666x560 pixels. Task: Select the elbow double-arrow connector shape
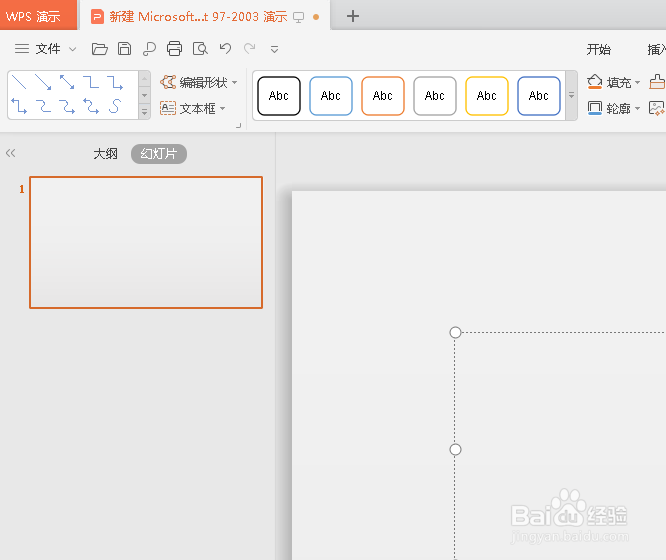point(19,106)
